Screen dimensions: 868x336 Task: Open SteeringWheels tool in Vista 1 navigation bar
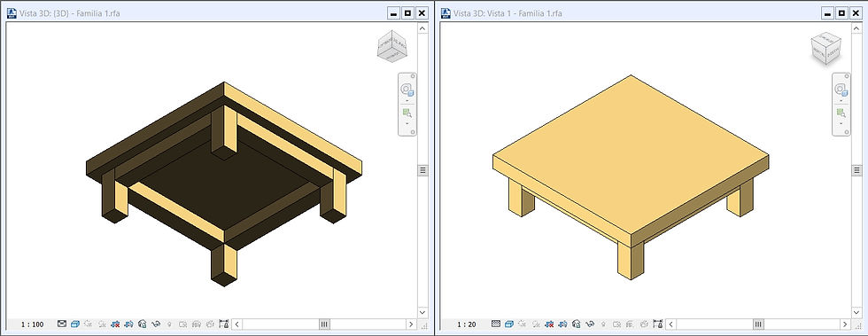click(x=841, y=90)
